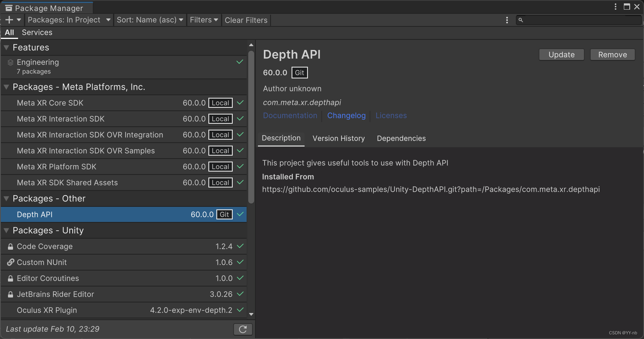Click the Last update Feb 10, 23:29 status
The image size is (644, 339).
tap(53, 329)
